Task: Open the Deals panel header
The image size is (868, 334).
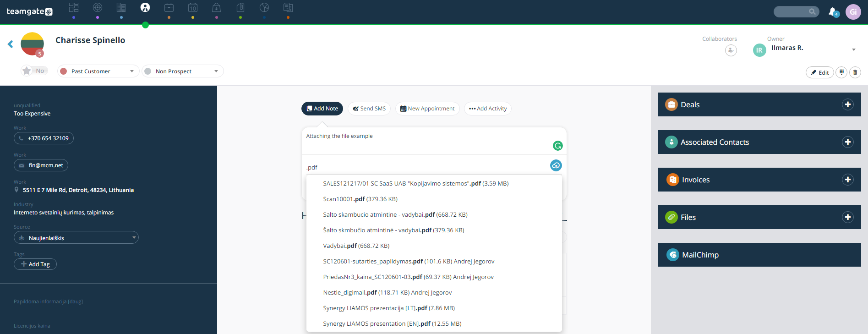Action: pyautogui.click(x=759, y=104)
